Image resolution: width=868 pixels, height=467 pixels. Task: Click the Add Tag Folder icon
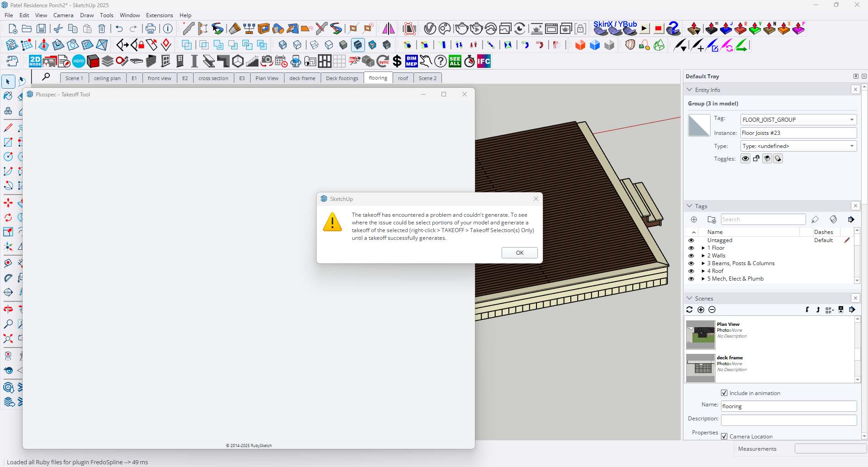711,219
